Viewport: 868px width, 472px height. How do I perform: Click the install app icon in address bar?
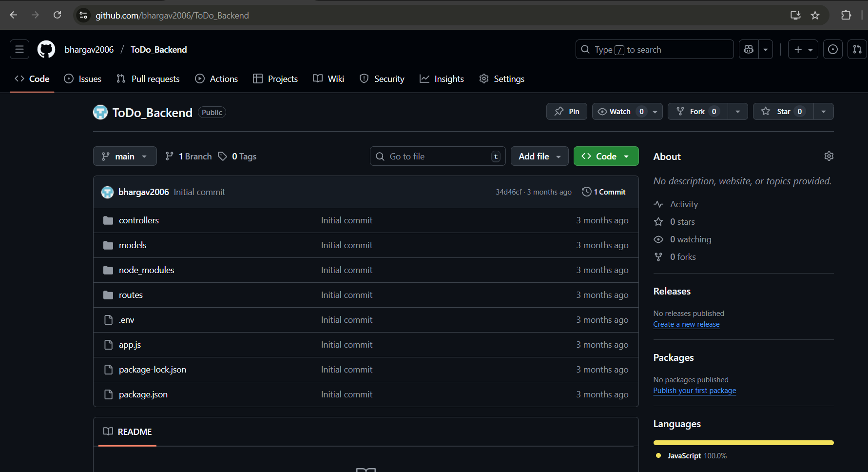click(x=795, y=15)
